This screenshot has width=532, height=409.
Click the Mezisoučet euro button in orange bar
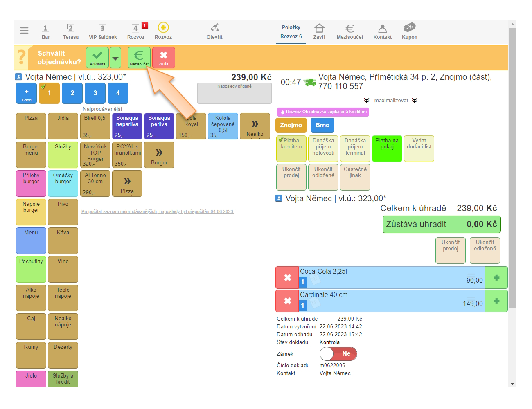coord(139,58)
